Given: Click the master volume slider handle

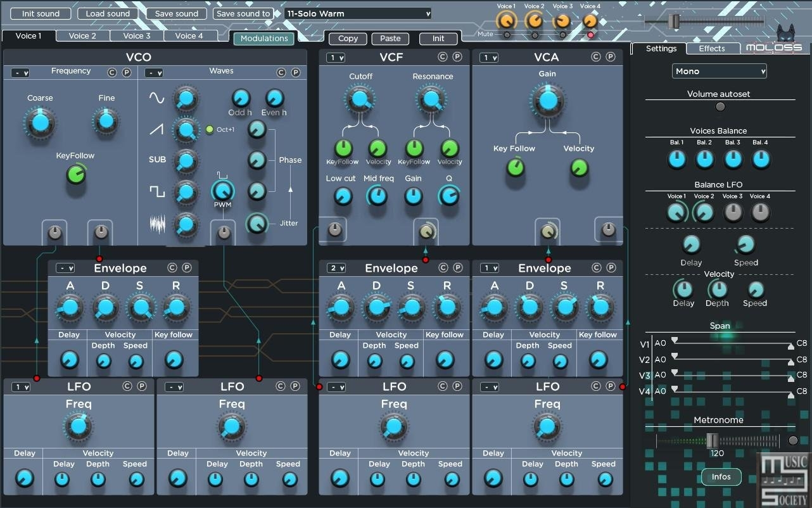Looking at the screenshot, I should (x=674, y=21).
